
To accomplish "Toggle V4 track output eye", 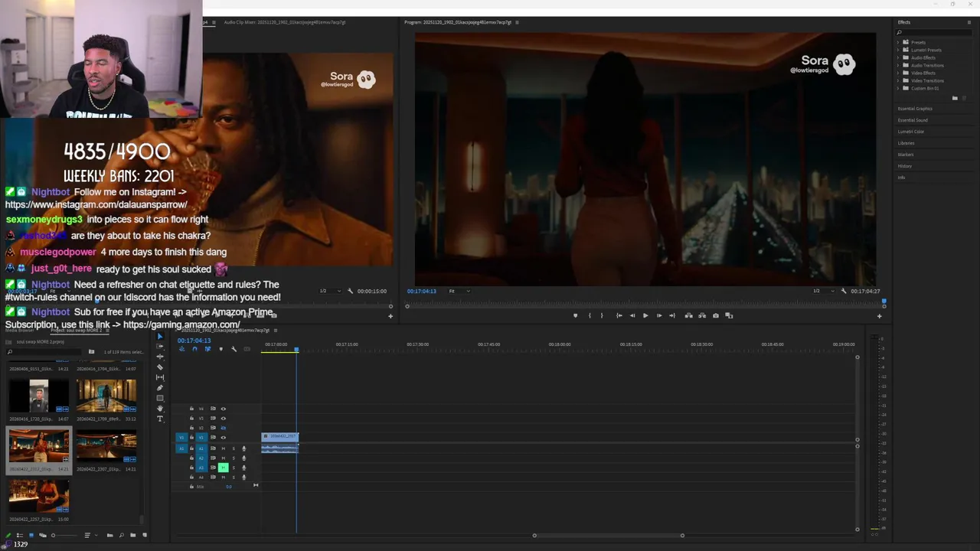I will click(223, 409).
